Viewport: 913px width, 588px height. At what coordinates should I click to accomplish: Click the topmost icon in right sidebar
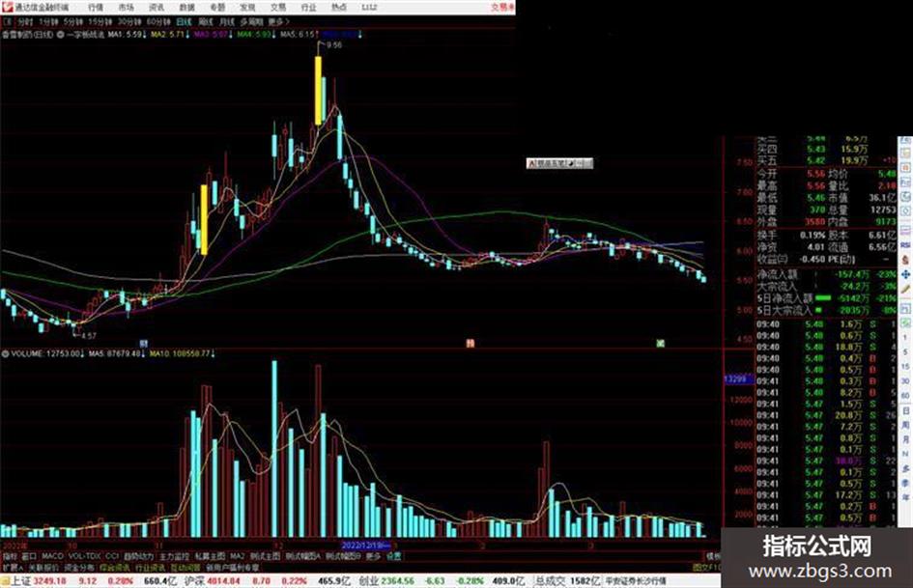[x=905, y=142]
